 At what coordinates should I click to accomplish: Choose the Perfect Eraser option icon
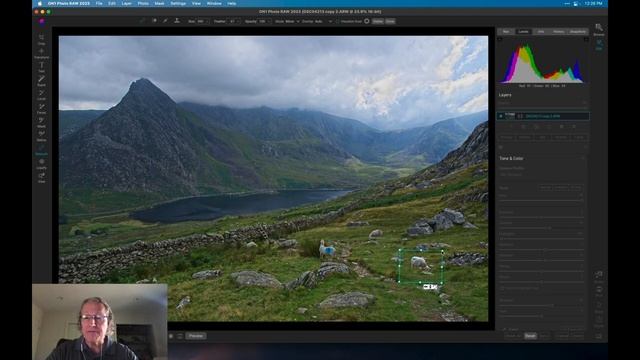point(154,21)
